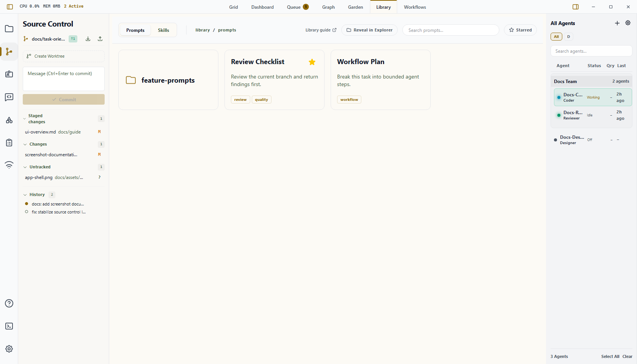
Task: Switch to the Grid tab
Action: click(234, 7)
